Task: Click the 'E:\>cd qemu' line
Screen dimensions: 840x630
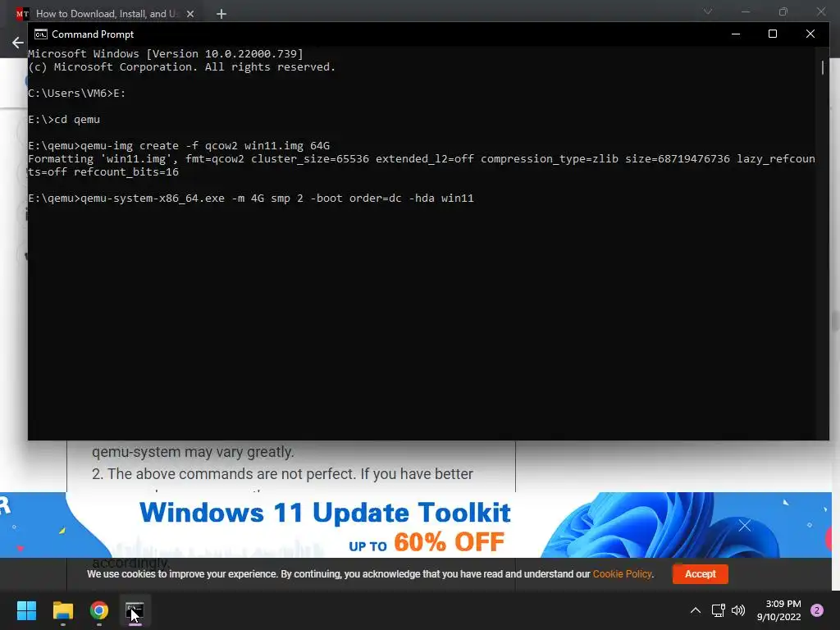Action: click(x=64, y=120)
